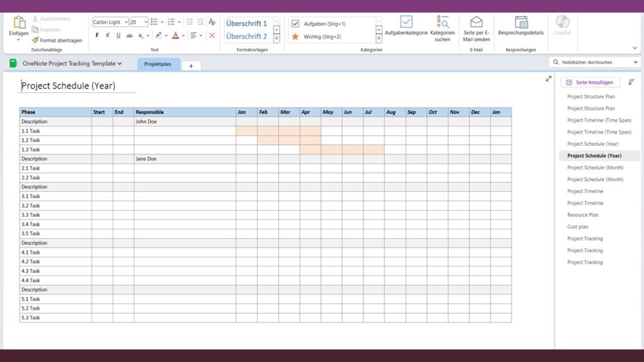The image size is (644, 362).
Task: Open the font color dropdown arrow
Action: pos(183,36)
